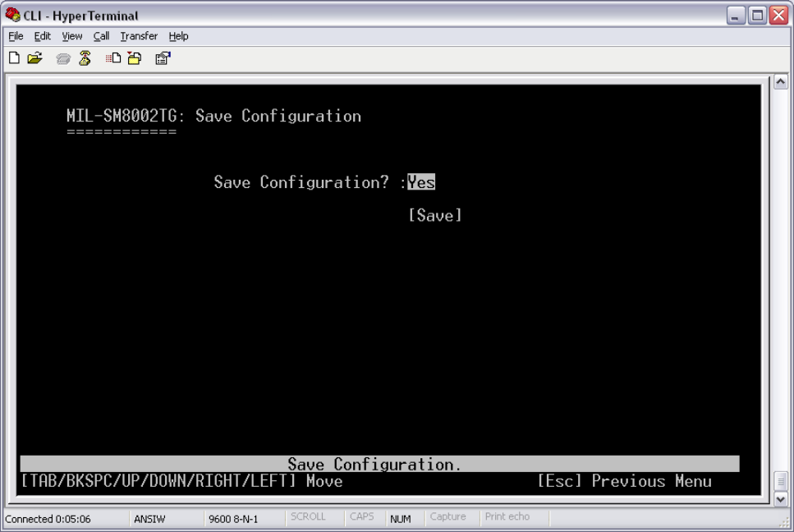
Task: Click the HyperTerminal title bar app icon
Action: 12,15
